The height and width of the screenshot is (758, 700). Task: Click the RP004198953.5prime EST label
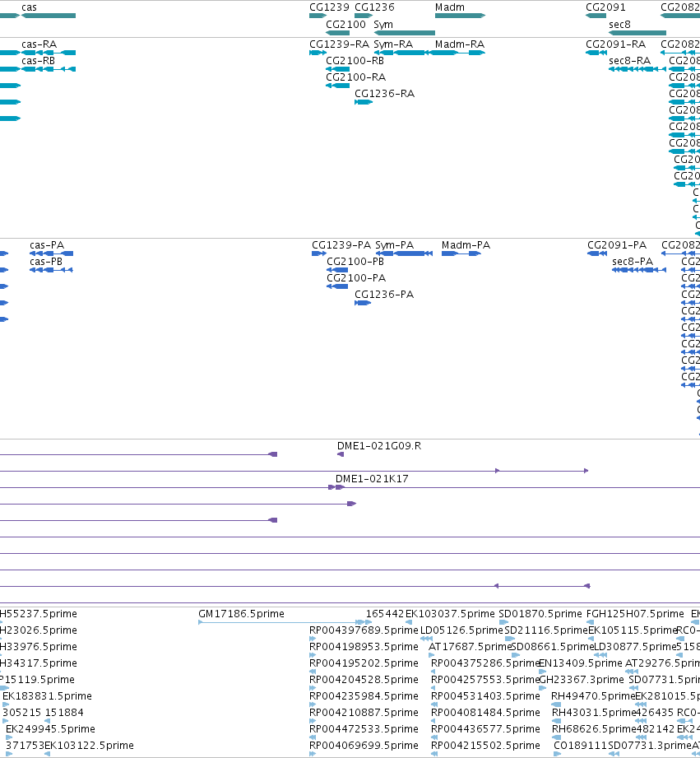pyautogui.click(x=364, y=647)
